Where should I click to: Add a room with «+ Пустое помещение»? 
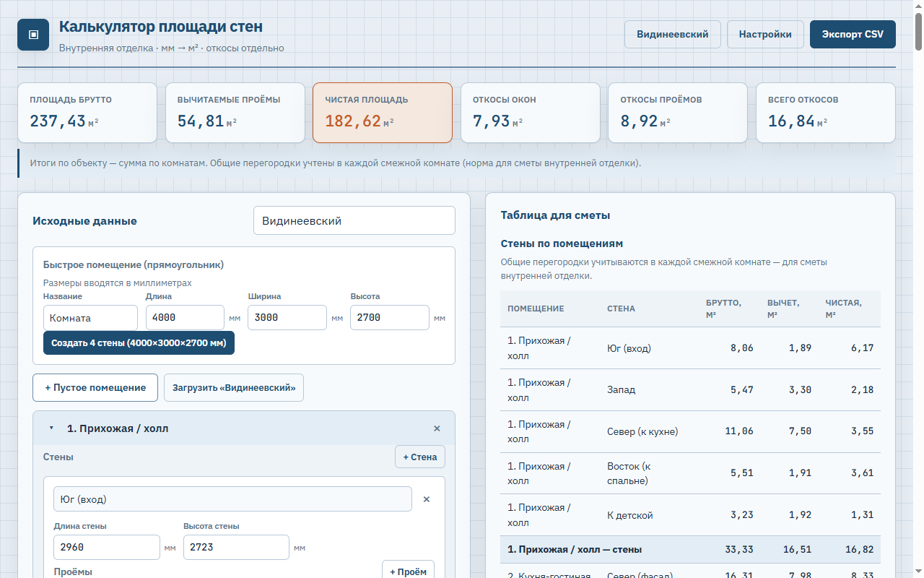pos(95,387)
